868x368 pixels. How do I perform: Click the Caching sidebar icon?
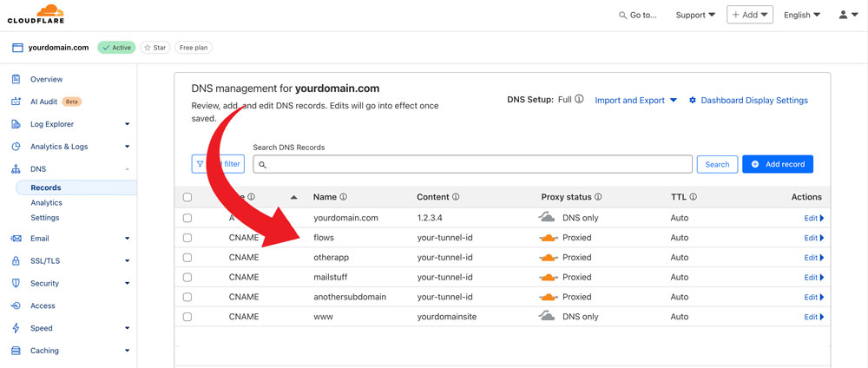[x=16, y=351]
